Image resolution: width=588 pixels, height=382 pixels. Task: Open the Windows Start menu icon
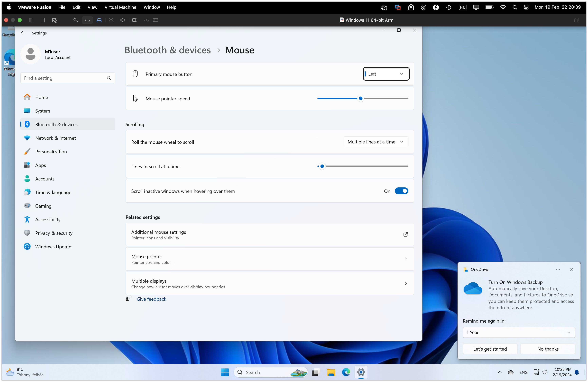pyautogui.click(x=225, y=372)
